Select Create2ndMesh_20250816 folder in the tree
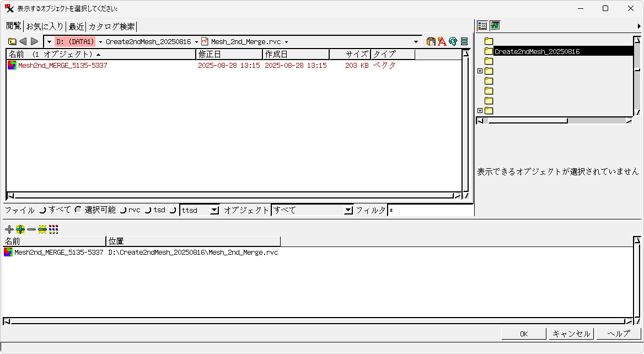The height and width of the screenshot is (354, 644). [536, 51]
